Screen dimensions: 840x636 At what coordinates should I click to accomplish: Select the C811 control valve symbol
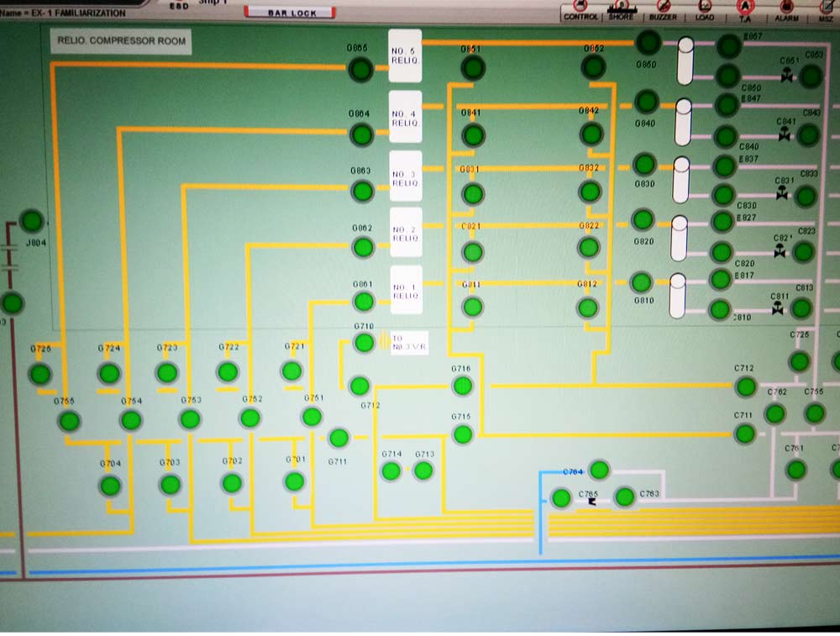click(777, 309)
